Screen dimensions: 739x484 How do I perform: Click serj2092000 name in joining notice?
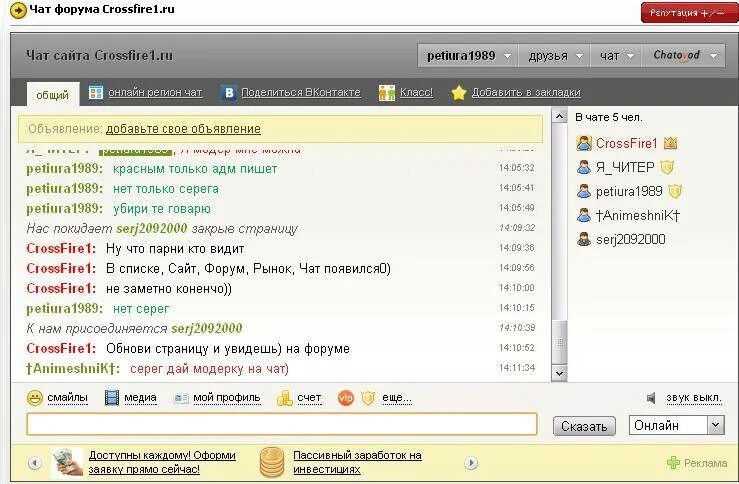206,328
